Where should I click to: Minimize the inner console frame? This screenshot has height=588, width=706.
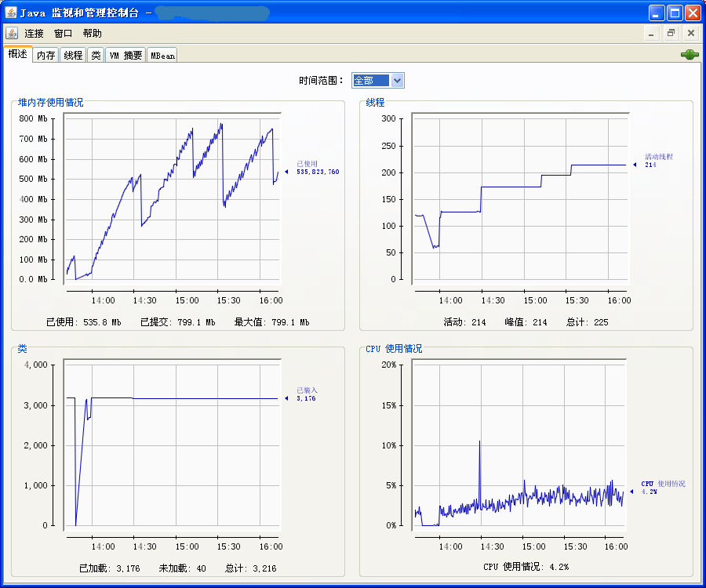[x=651, y=33]
